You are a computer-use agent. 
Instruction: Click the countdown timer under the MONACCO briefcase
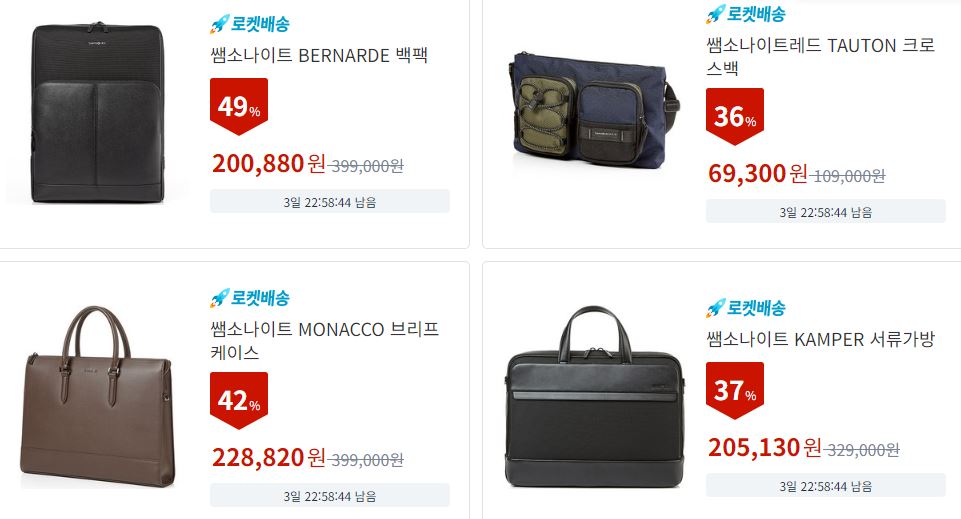click(x=330, y=495)
